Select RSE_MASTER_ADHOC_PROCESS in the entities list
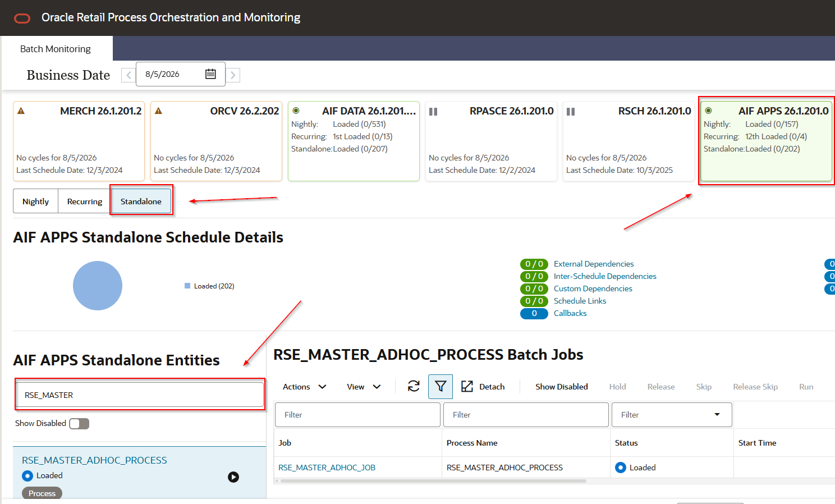This screenshot has height=504, width=835. [x=94, y=460]
